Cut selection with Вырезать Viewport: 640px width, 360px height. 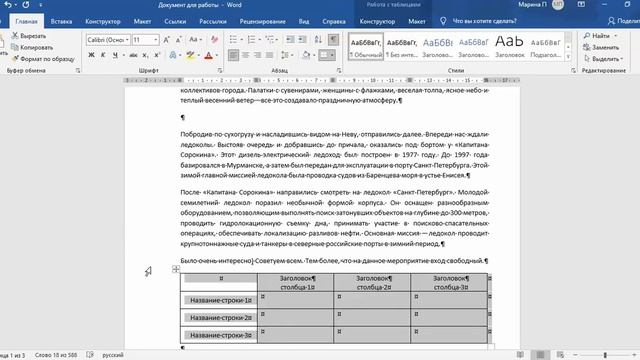point(29,36)
